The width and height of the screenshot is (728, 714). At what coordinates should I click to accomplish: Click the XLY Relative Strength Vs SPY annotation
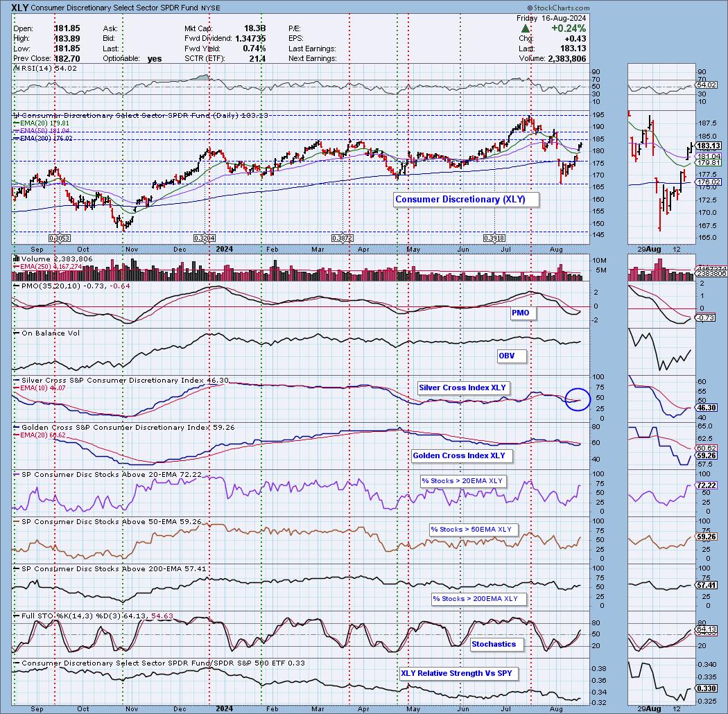[458, 674]
